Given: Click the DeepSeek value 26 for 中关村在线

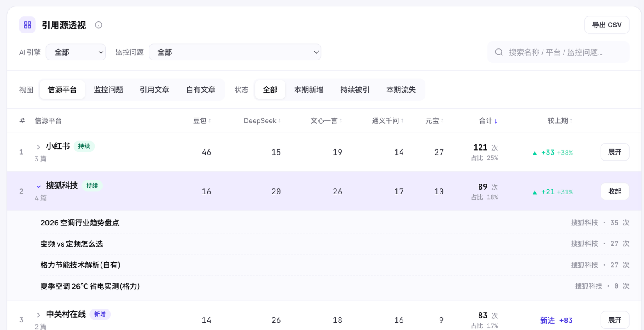Looking at the screenshot, I should pyautogui.click(x=276, y=320).
